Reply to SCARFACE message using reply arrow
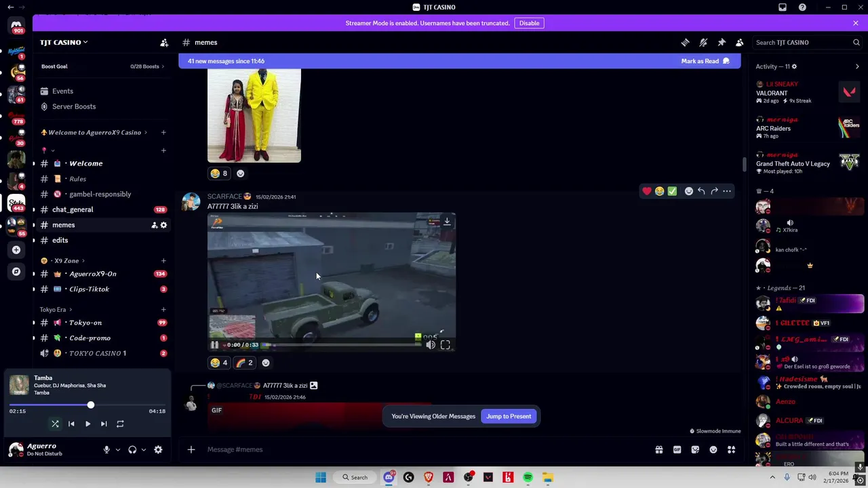 click(701, 191)
